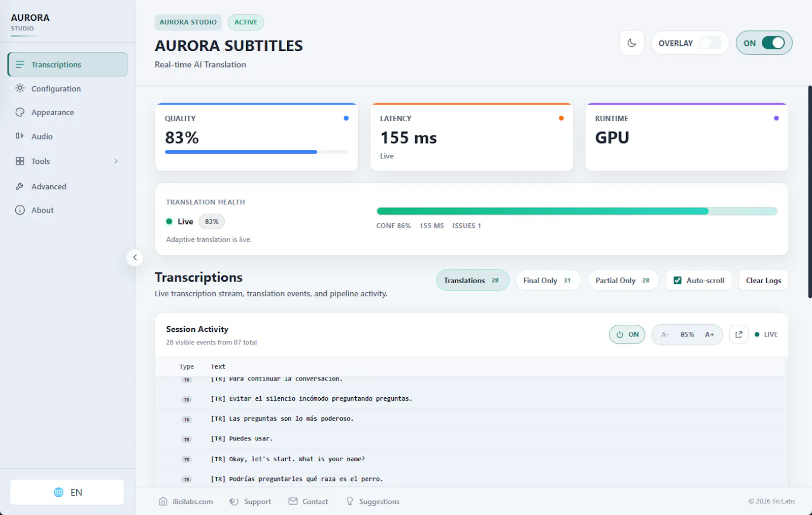Image resolution: width=812 pixels, height=515 pixels.
Task: Open the Audio sidebar section
Action: (67, 136)
